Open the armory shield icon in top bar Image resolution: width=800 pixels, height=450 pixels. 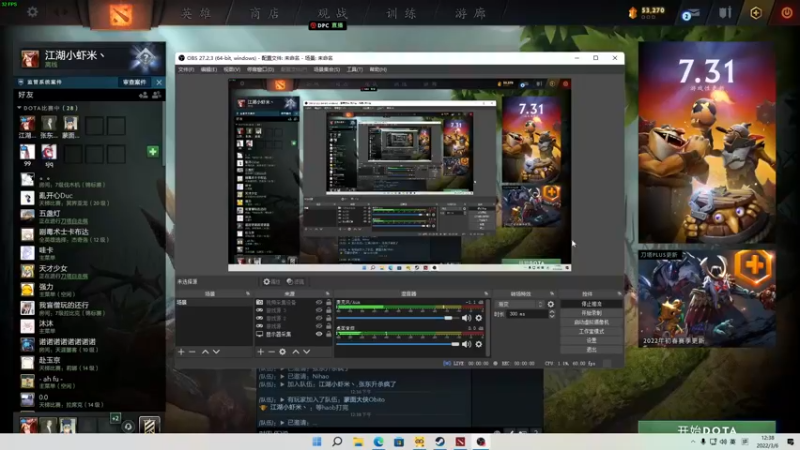click(726, 13)
